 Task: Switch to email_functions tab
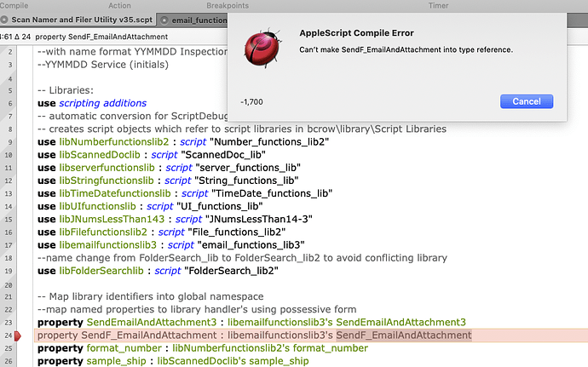(199, 20)
